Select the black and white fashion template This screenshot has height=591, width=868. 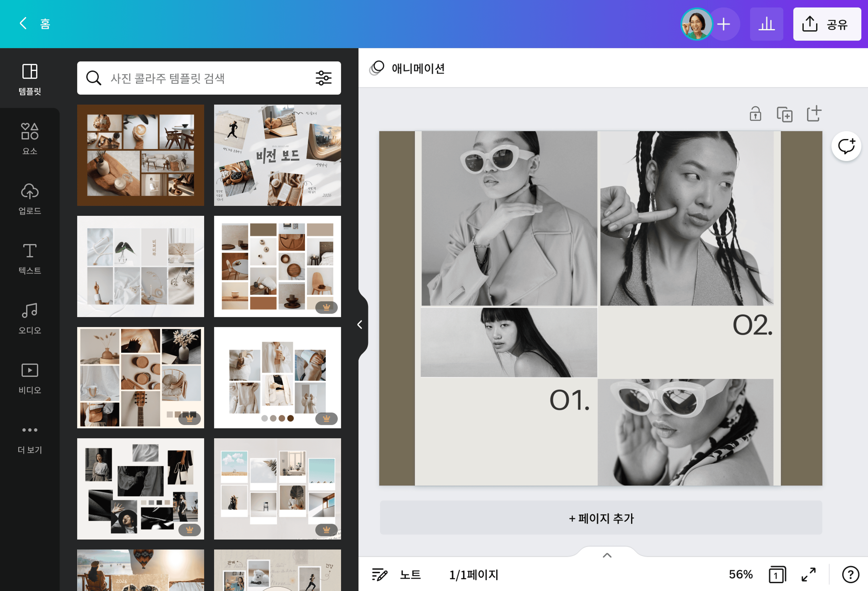(x=141, y=489)
